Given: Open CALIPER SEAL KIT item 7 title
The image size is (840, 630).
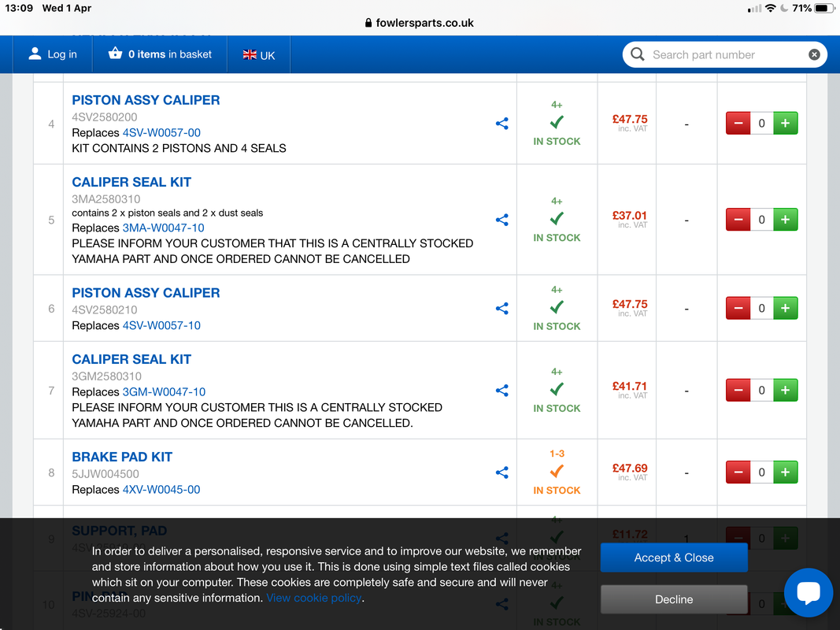Looking at the screenshot, I should (x=131, y=359).
